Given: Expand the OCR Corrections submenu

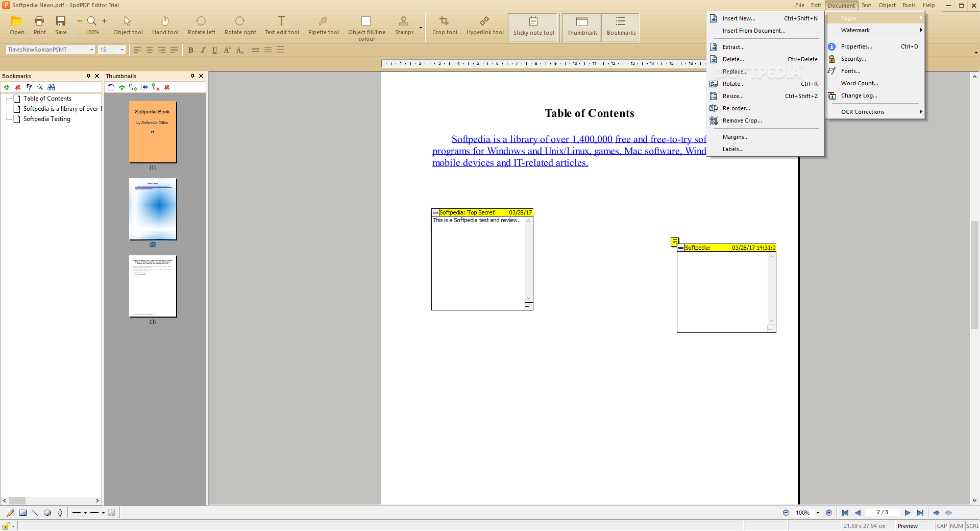Looking at the screenshot, I should coord(875,112).
